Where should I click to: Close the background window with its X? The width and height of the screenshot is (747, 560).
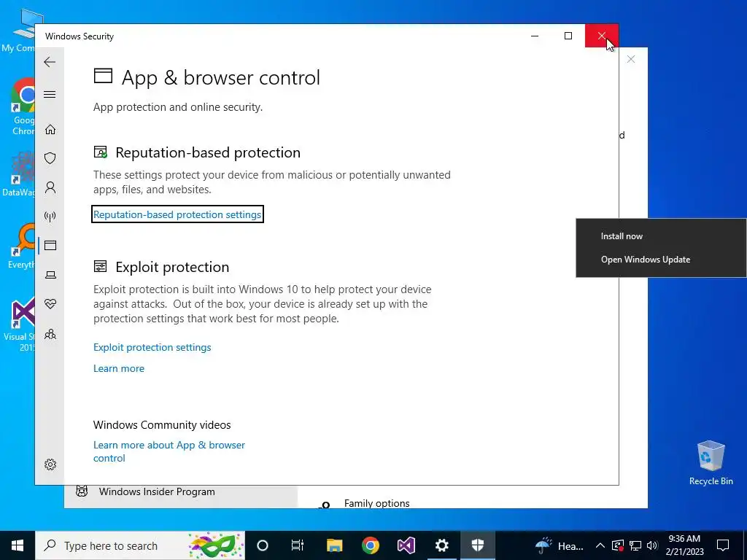coord(631,59)
